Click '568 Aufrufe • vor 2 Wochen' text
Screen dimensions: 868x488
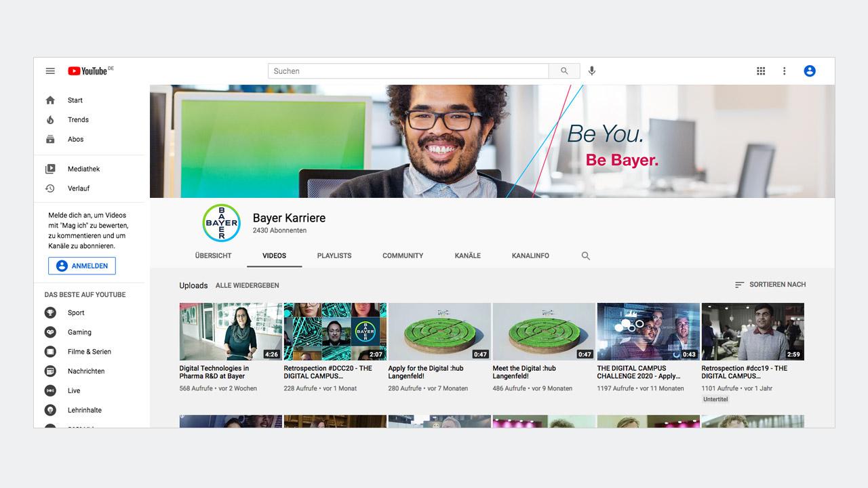pos(218,388)
